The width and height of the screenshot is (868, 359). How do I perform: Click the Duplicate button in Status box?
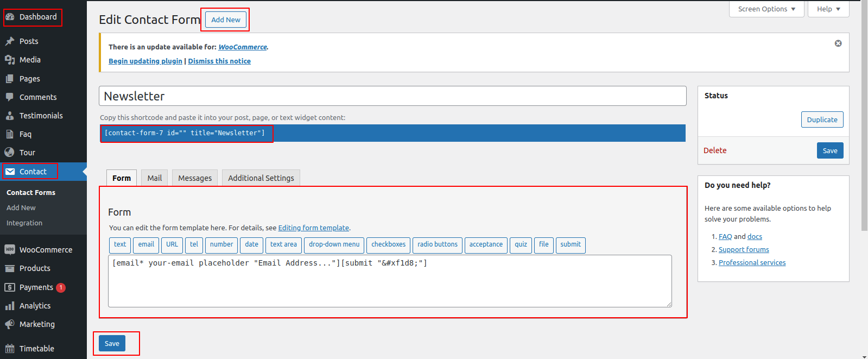[822, 119]
